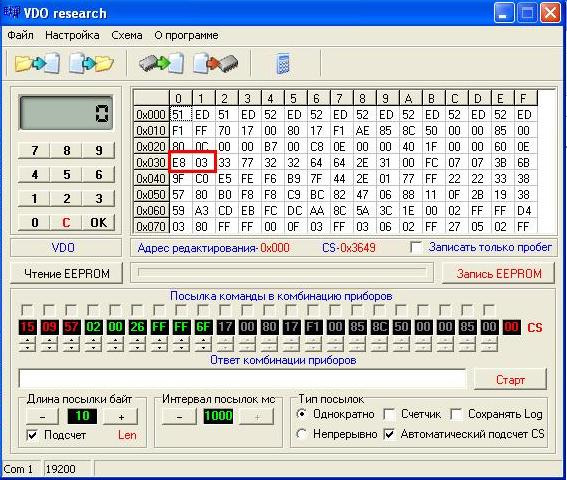Click spinner under byte 02

pyautogui.click(x=93, y=344)
